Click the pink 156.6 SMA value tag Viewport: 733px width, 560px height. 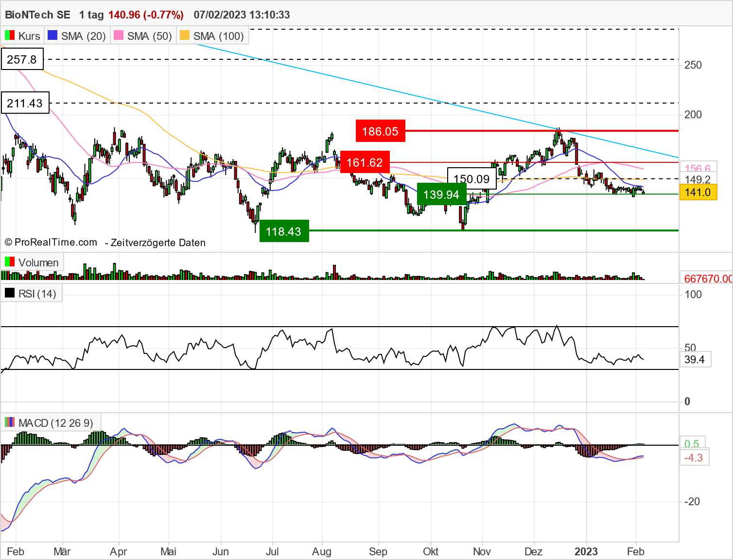coord(698,168)
